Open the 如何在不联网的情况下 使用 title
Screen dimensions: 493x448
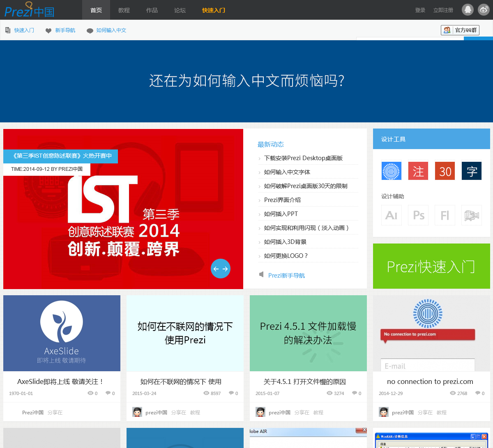(181, 381)
